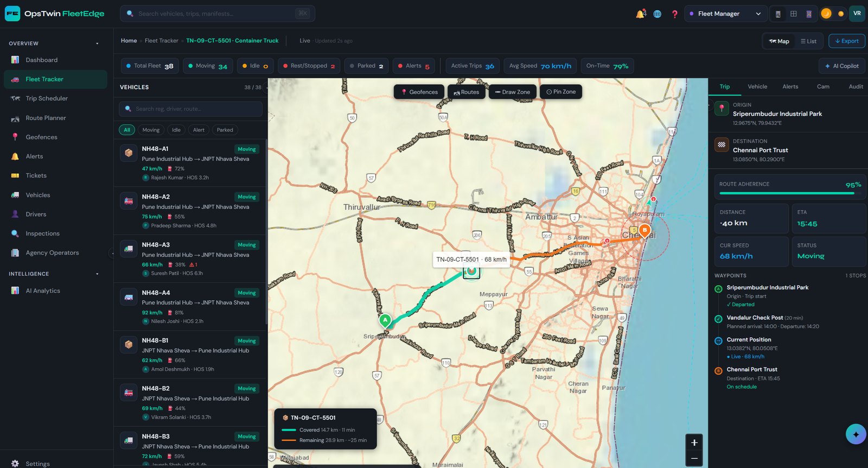This screenshot has height=468, width=868.
Task: Click the Pin Zone map button
Action: [x=561, y=92]
